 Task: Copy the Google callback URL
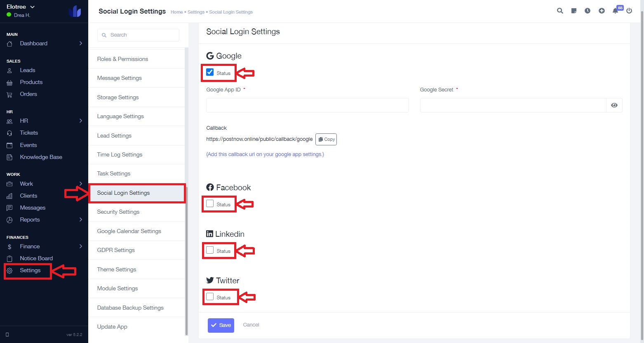326,139
